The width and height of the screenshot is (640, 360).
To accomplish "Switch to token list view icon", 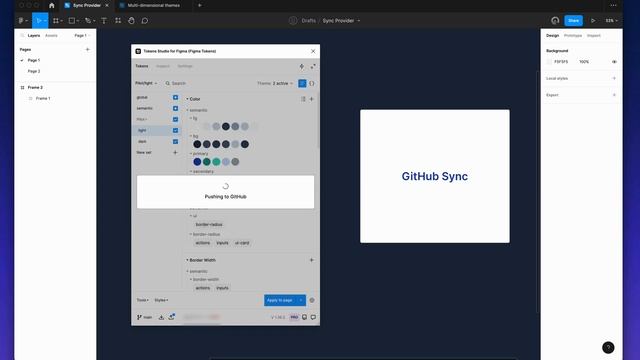I will [x=302, y=83].
